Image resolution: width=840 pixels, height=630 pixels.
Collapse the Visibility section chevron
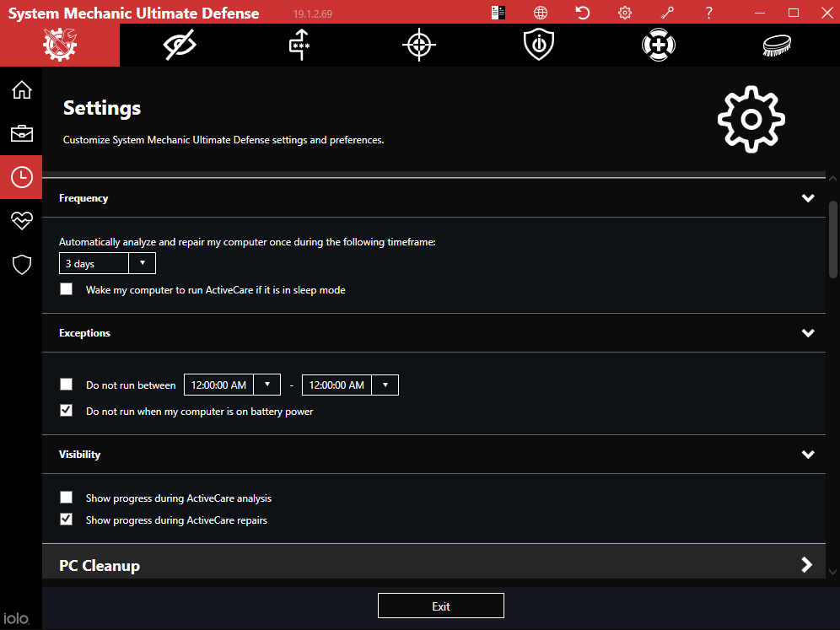point(808,455)
